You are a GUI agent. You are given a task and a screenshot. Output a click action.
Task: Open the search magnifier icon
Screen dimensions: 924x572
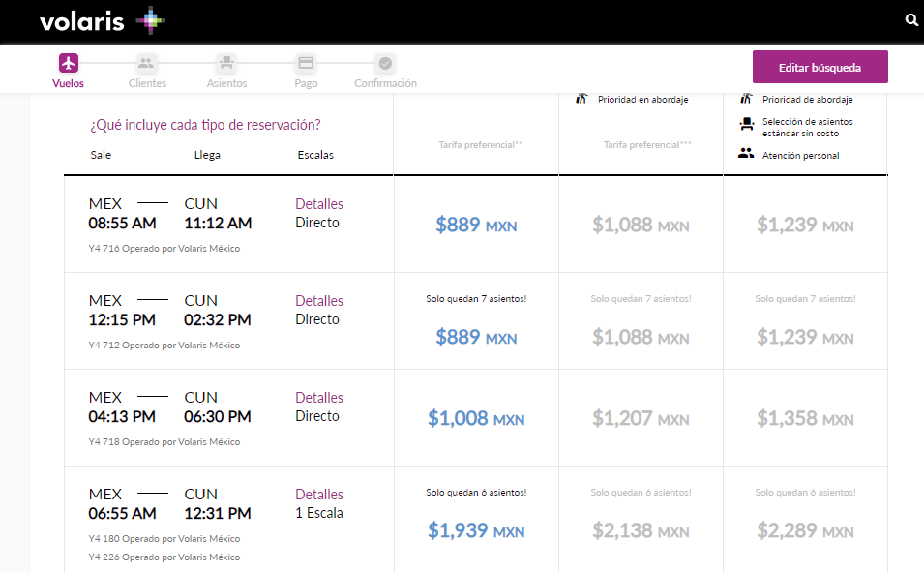(x=910, y=20)
